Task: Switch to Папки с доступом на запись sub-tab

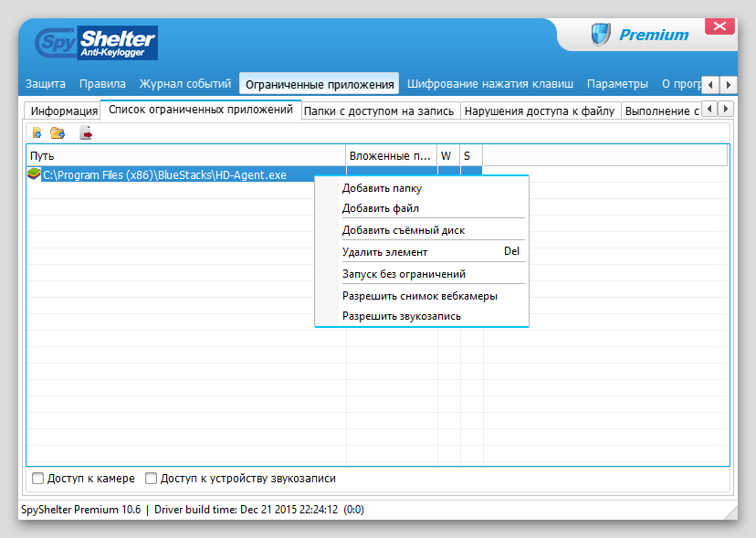Action: coord(379,111)
